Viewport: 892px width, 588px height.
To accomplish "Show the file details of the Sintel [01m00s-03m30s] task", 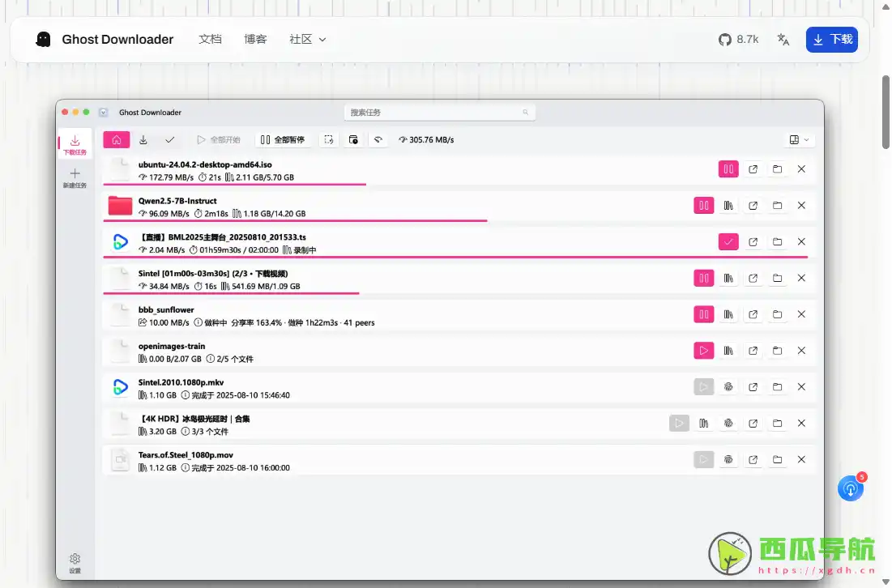I will coord(728,278).
